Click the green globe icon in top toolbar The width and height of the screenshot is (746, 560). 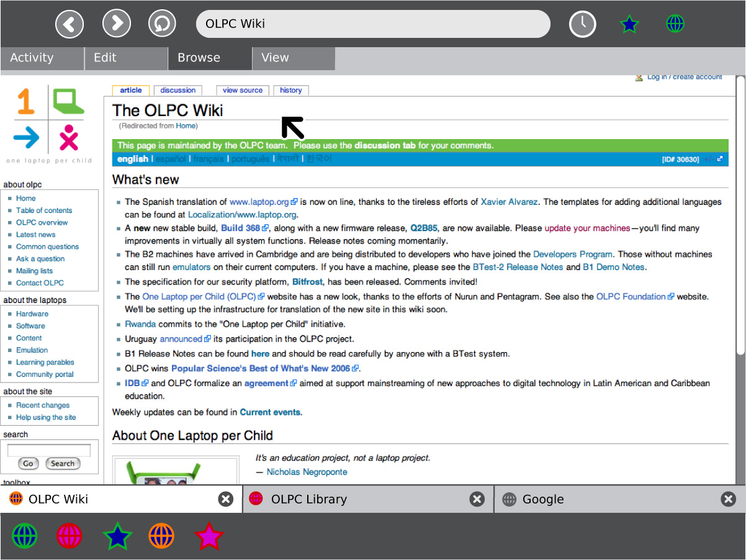pos(675,24)
